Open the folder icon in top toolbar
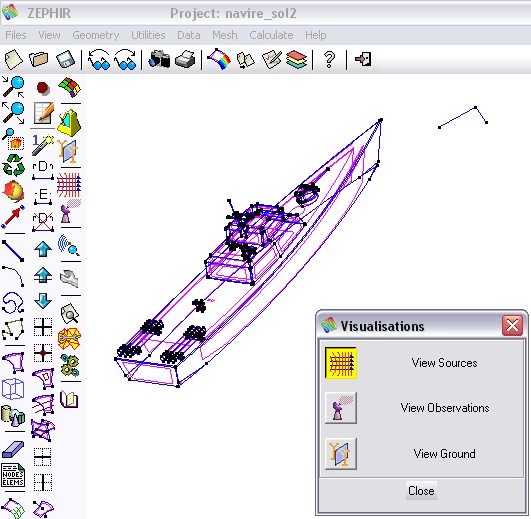This screenshot has height=519, width=531. pyautogui.click(x=39, y=60)
